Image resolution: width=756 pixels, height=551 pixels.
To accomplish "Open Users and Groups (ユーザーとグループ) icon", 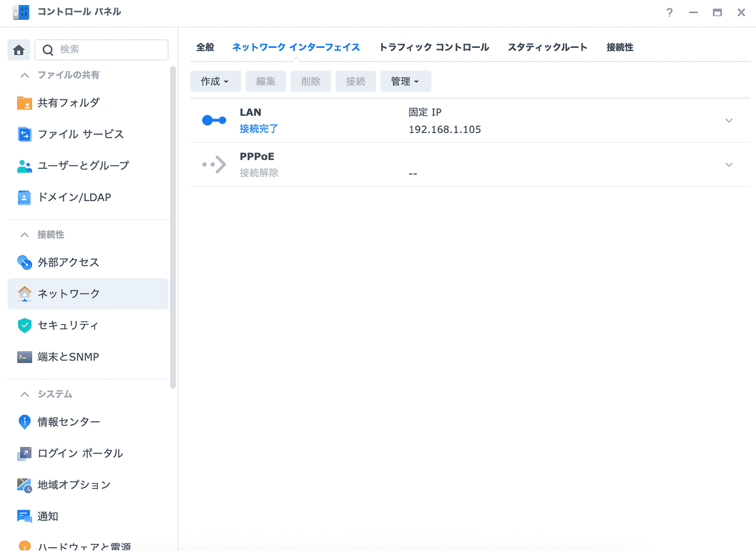I will (25, 166).
